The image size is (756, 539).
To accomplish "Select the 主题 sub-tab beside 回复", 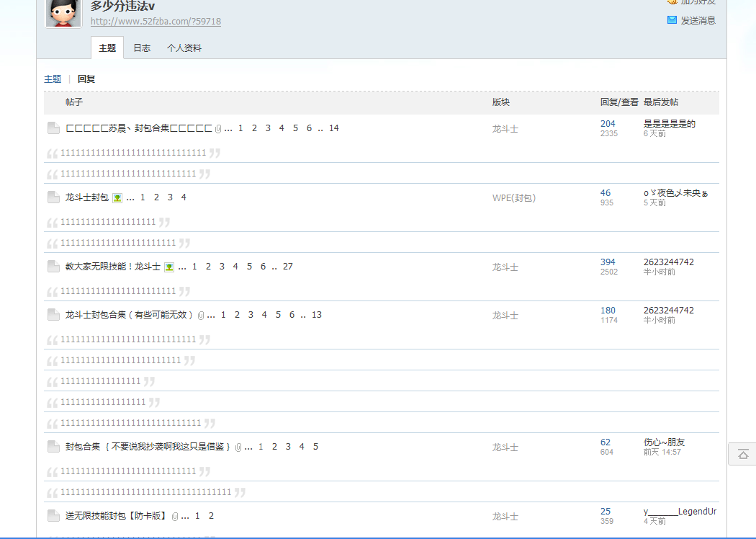I will click(53, 79).
